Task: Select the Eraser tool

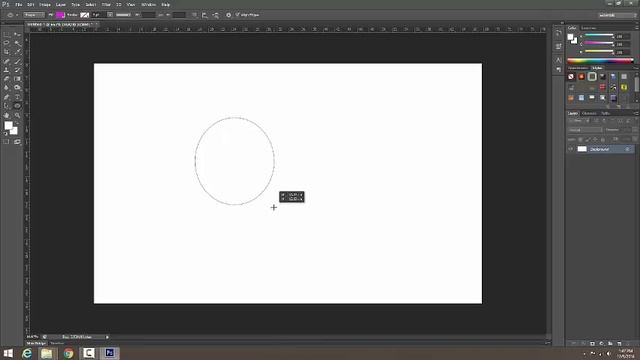Action: [6, 79]
